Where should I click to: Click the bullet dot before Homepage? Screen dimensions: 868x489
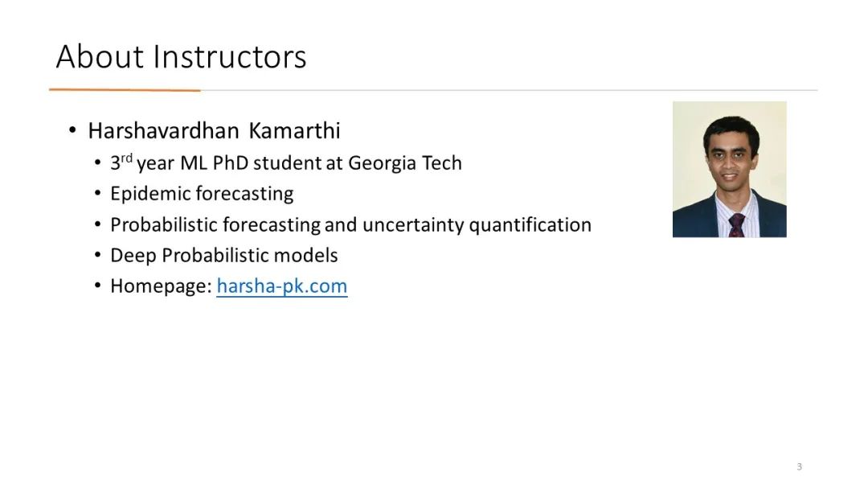tap(98, 286)
